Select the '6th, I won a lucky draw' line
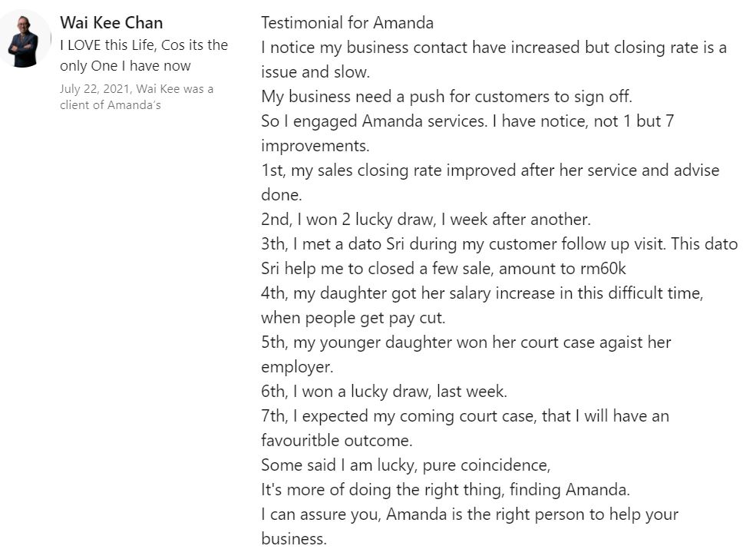Image resolution: width=756 pixels, height=559 pixels. pos(384,391)
